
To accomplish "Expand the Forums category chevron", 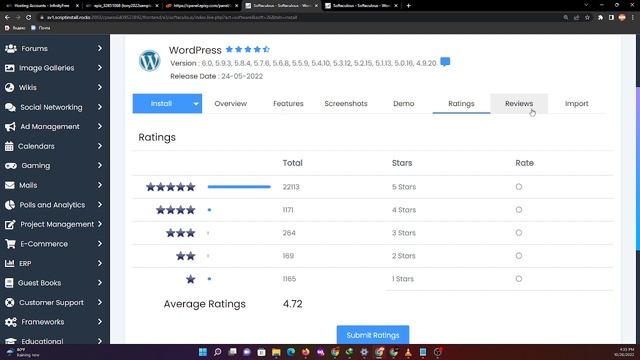I will (100, 48).
